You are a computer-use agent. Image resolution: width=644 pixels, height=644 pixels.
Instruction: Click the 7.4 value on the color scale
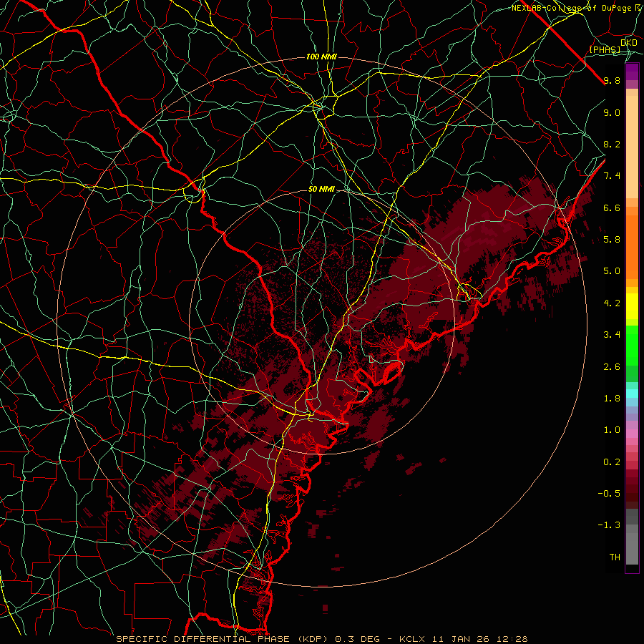[612, 176]
